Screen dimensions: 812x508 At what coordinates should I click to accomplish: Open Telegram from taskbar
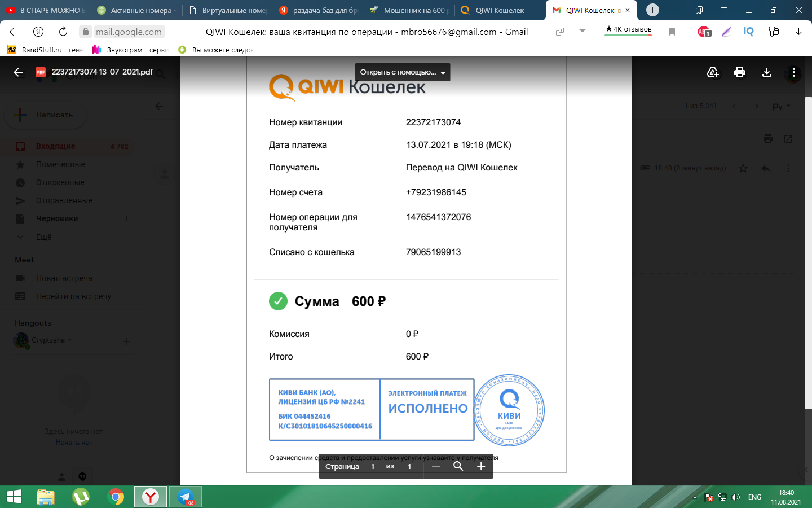[x=186, y=497]
